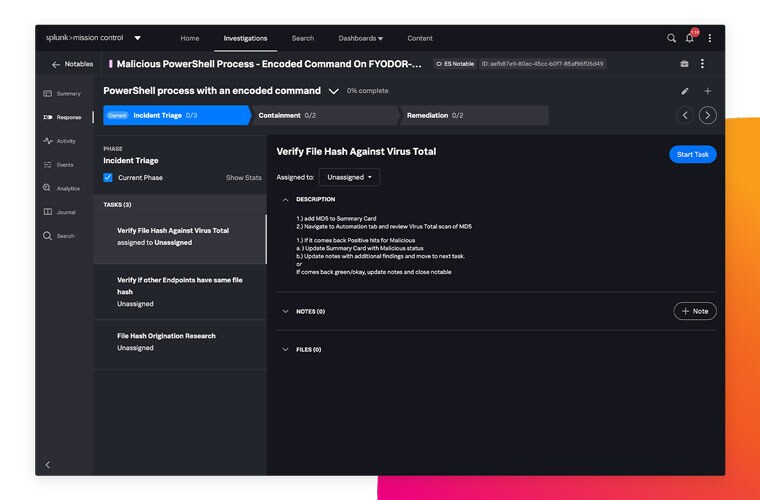Expand the Files section
The height and width of the screenshot is (500, 760).
pyautogui.click(x=285, y=349)
